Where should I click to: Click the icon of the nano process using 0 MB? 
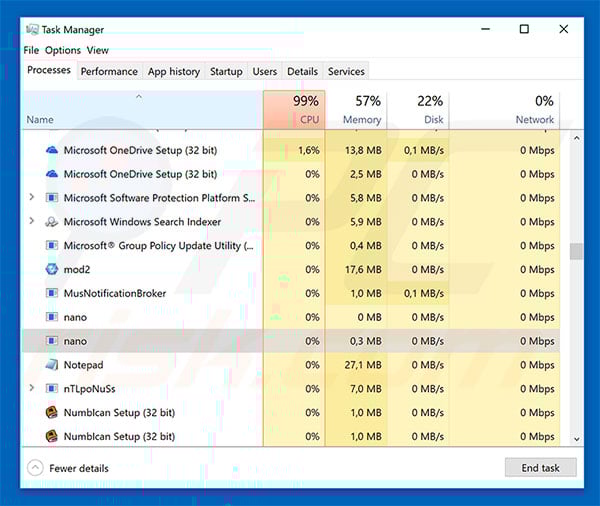[52, 317]
